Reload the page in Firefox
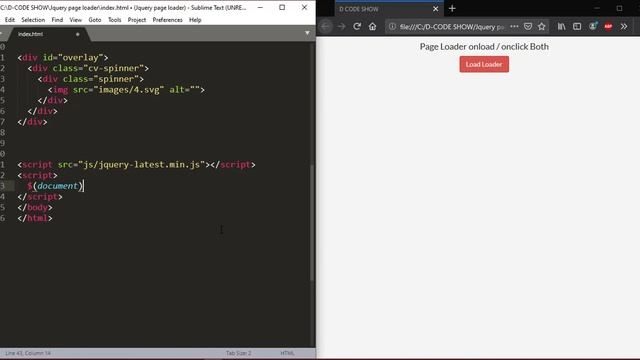The height and width of the screenshot is (360, 640). (x=357, y=27)
